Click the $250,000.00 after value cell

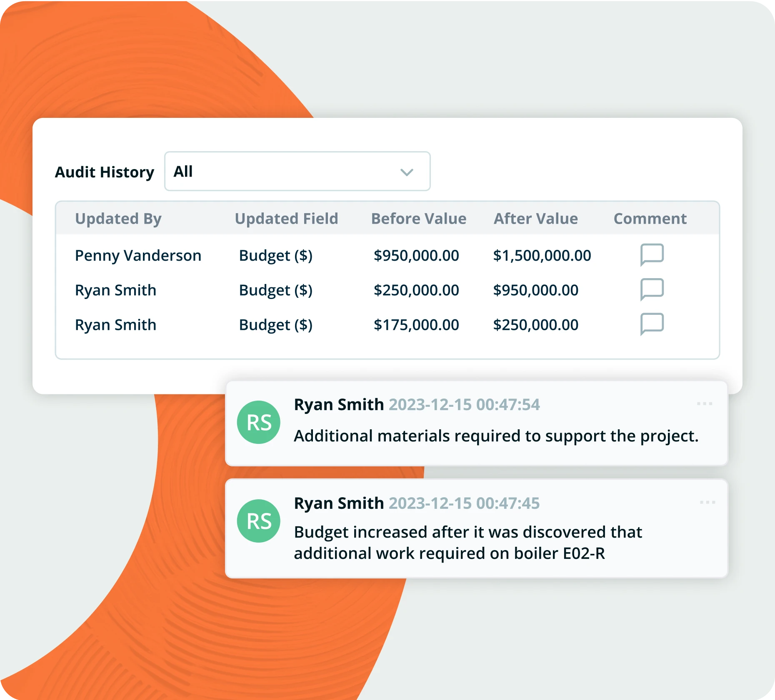click(x=535, y=325)
